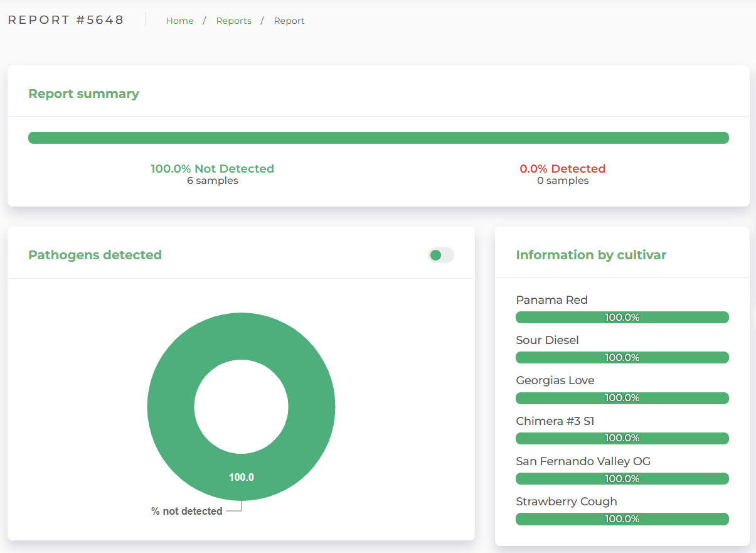Select the '0.0% Detected' red statistic
The height and width of the screenshot is (553, 756).
[562, 169]
